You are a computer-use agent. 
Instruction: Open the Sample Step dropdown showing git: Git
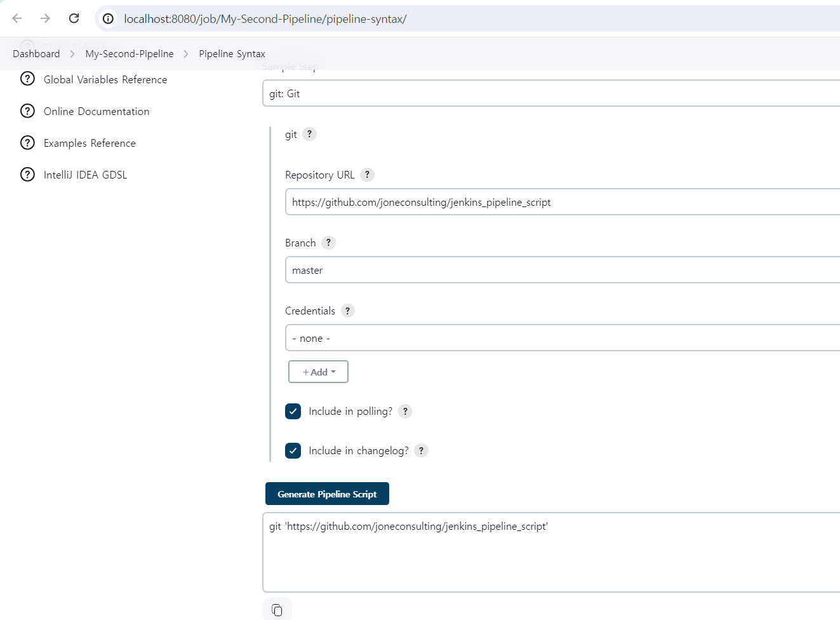(551, 93)
